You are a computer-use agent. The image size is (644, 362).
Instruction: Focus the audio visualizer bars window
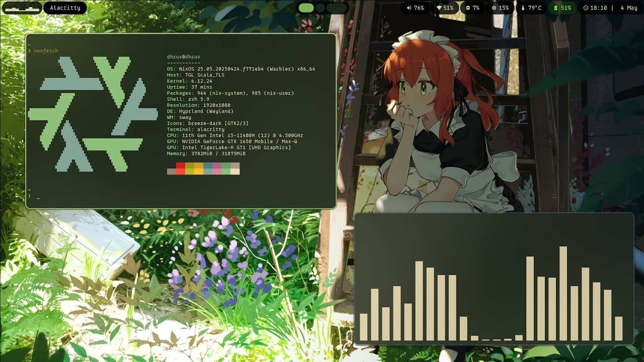[x=494, y=279]
